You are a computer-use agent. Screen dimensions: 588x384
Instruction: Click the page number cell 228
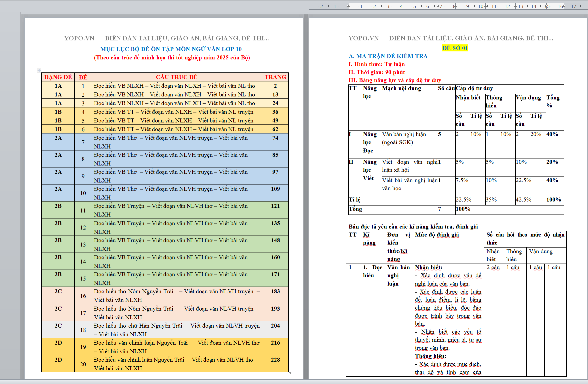point(275,364)
